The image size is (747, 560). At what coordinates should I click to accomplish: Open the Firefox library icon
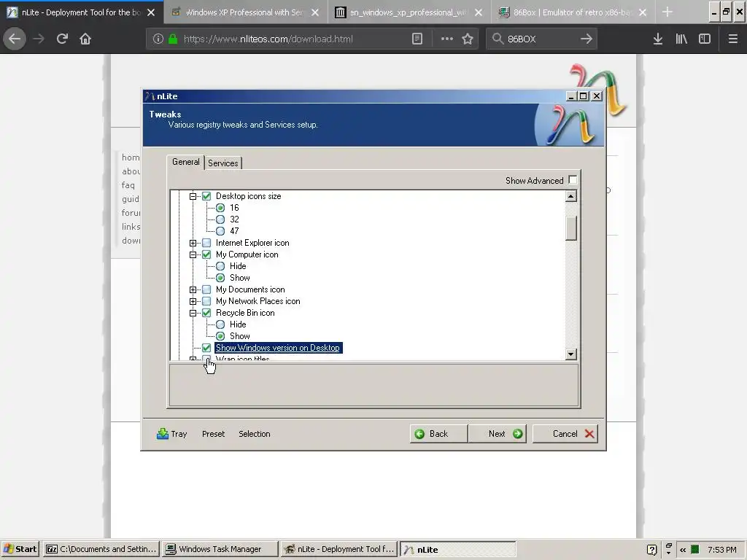[x=681, y=39]
